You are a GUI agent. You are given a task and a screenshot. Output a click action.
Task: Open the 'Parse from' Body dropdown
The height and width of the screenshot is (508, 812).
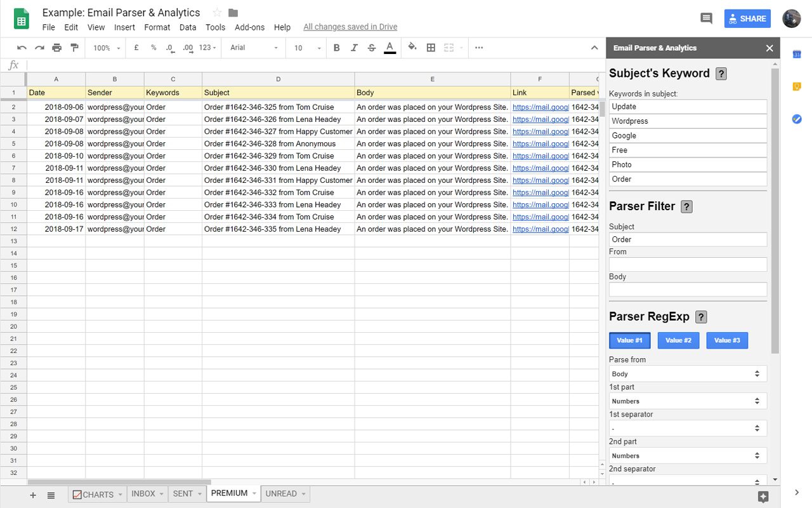[x=688, y=373]
